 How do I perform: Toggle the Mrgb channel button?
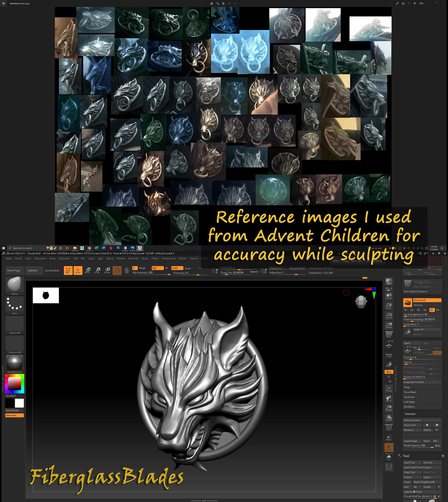[x=142, y=268]
